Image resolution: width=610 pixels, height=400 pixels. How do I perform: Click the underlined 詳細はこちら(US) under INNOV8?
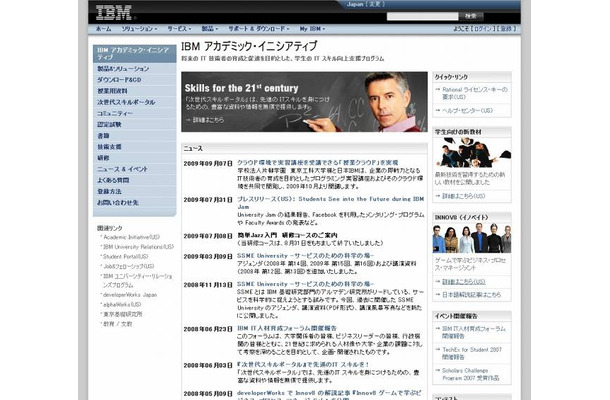click(464, 282)
